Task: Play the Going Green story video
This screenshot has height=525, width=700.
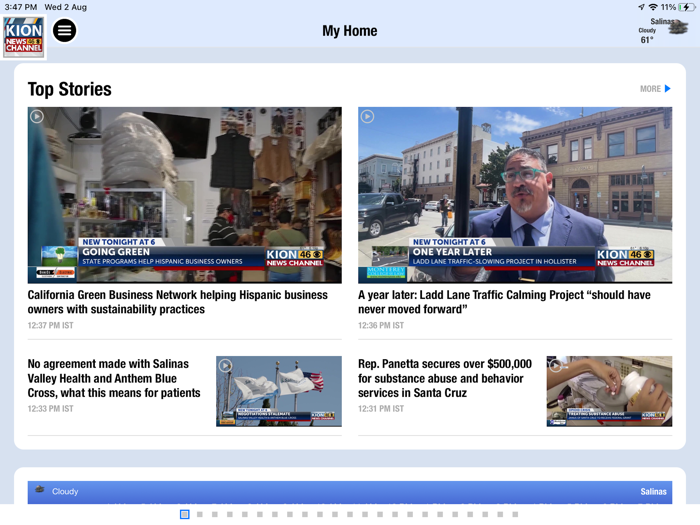Action: click(x=37, y=117)
